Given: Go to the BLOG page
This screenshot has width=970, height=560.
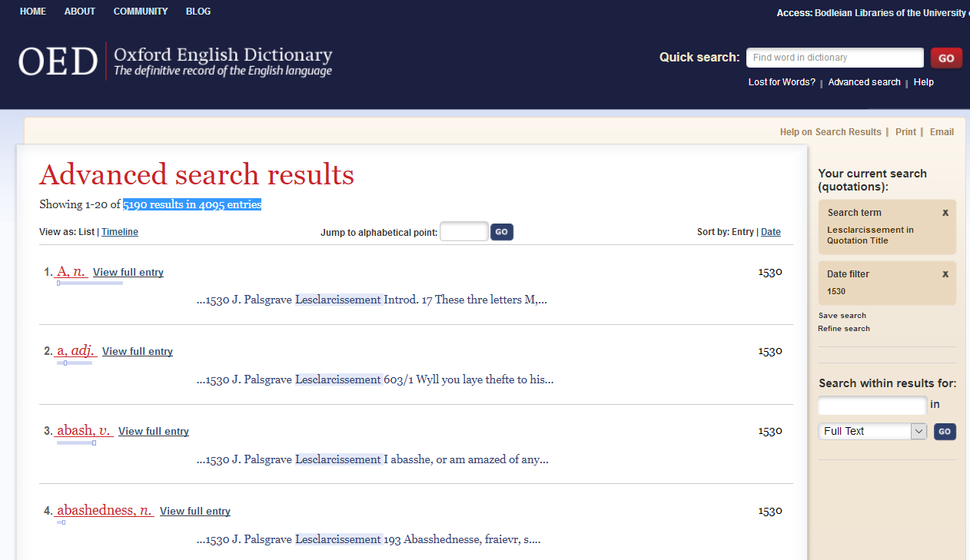Looking at the screenshot, I should (198, 12).
